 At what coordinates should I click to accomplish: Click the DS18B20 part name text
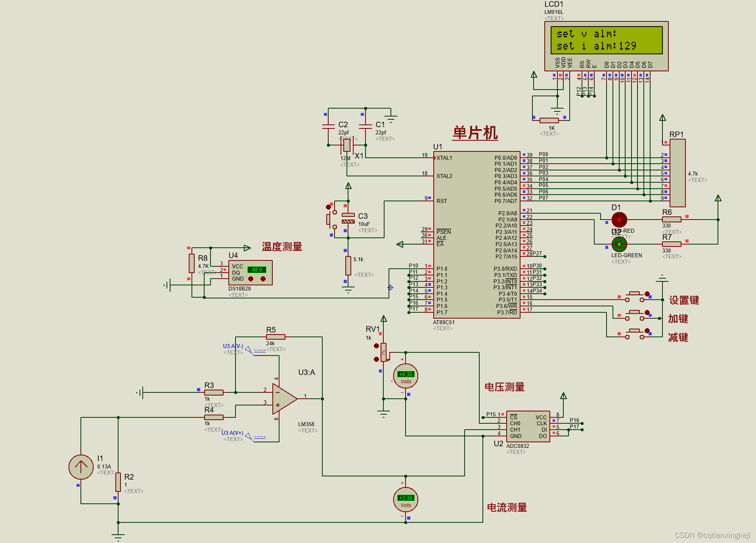(x=239, y=289)
